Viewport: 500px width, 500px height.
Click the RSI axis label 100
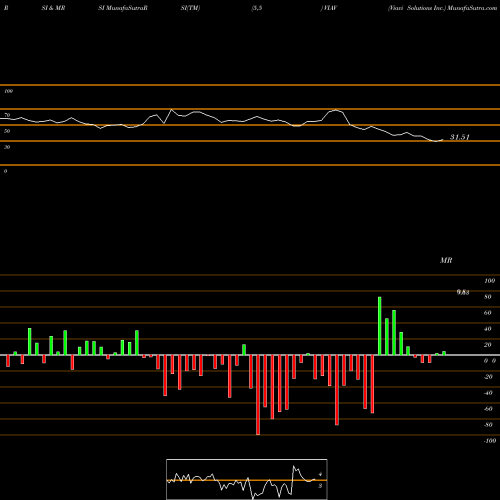[9, 91]
